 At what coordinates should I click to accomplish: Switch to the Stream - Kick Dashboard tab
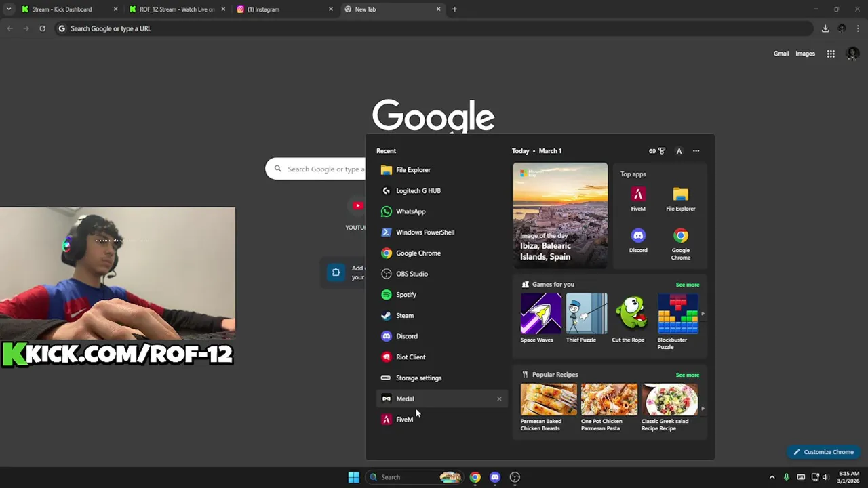coord(69,9)
